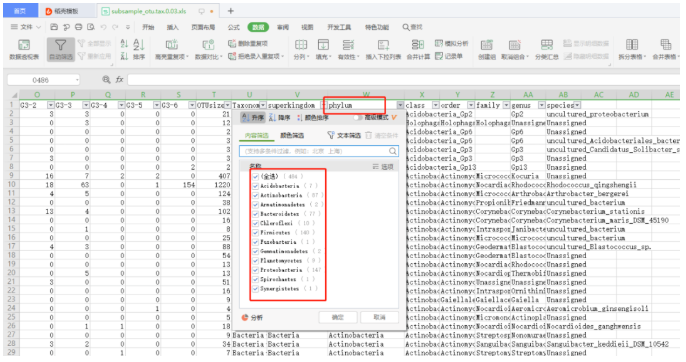The image size is (686, 362).
Task: Open 拆分表格 split table tool
Action: [632, 49]
